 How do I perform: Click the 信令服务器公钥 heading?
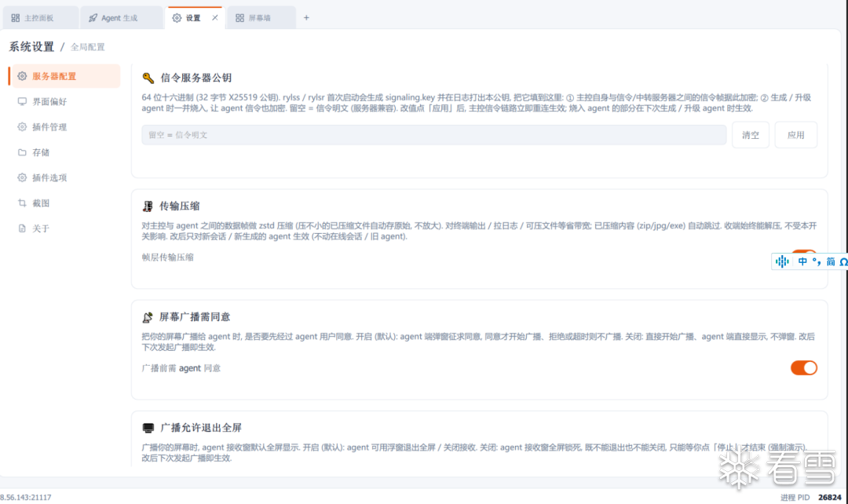[196, 78]
